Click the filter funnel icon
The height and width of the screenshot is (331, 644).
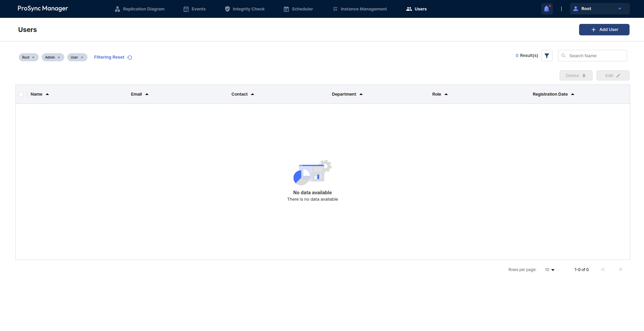pyautogui.click(x=546, y=56)
